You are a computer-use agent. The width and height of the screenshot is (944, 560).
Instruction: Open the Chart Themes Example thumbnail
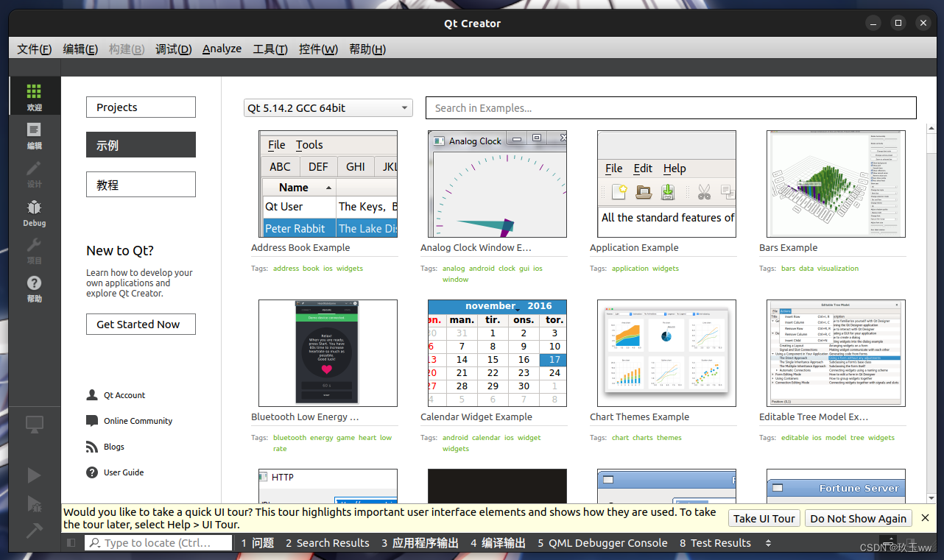point(666,353)
